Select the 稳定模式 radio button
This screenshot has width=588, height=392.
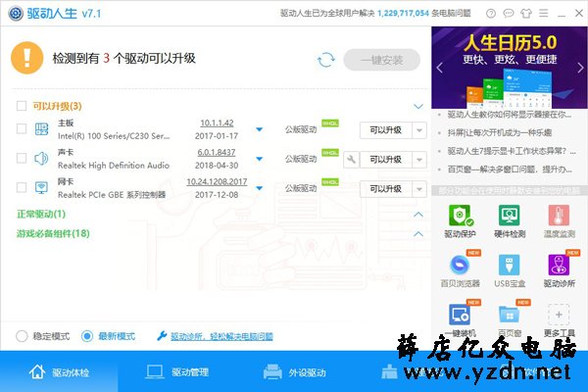click(x=22, y=336)
